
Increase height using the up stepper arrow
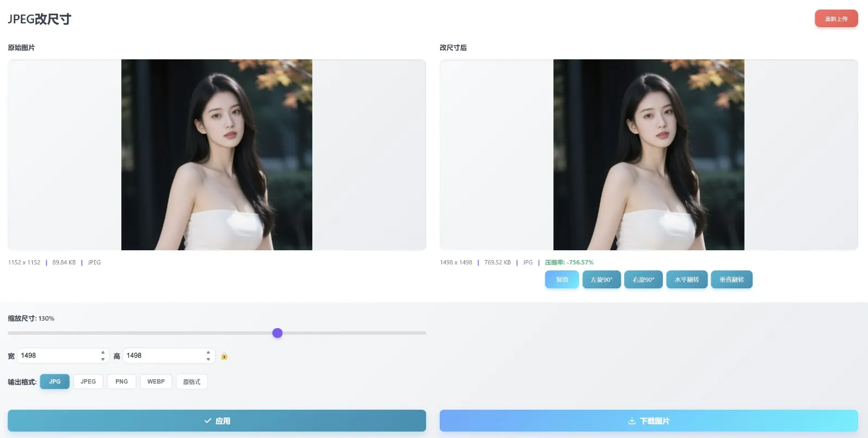[208, 353]
